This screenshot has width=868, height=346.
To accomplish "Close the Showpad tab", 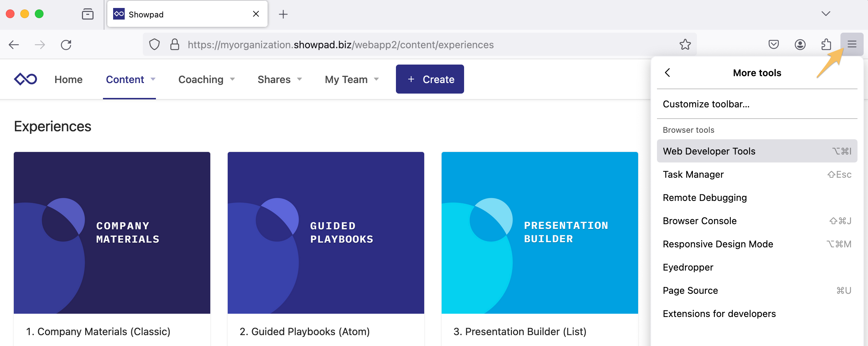I will 256,14.
